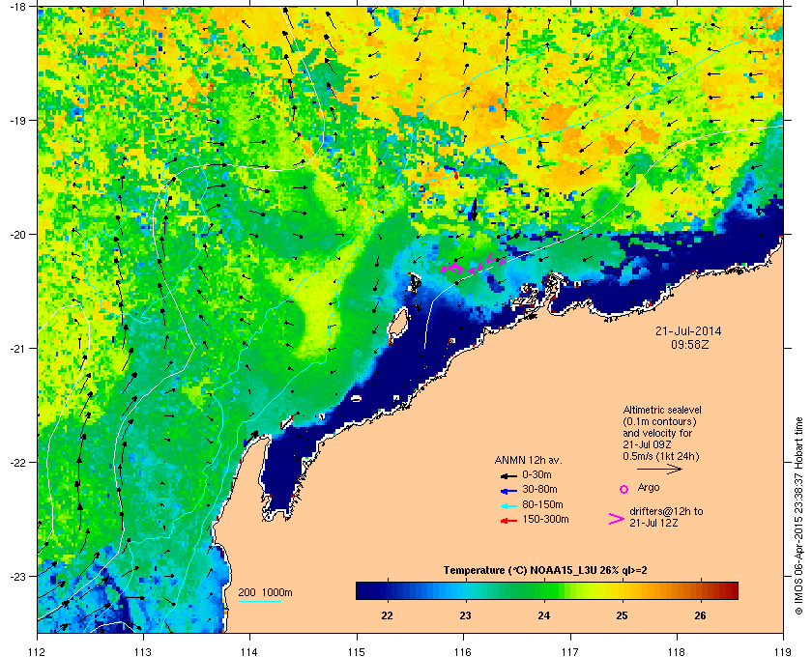Click the longitude axis label 115
Viewport: 812px width, 657px height.
point(357,651)
